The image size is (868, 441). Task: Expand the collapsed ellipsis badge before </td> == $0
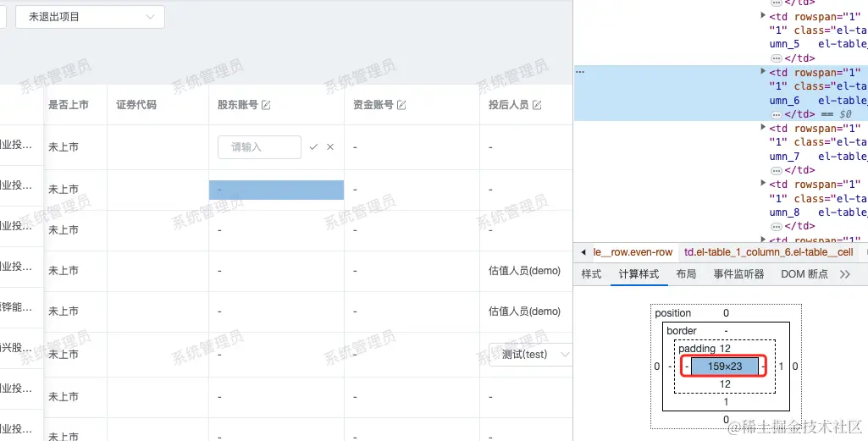pos(776,114)
